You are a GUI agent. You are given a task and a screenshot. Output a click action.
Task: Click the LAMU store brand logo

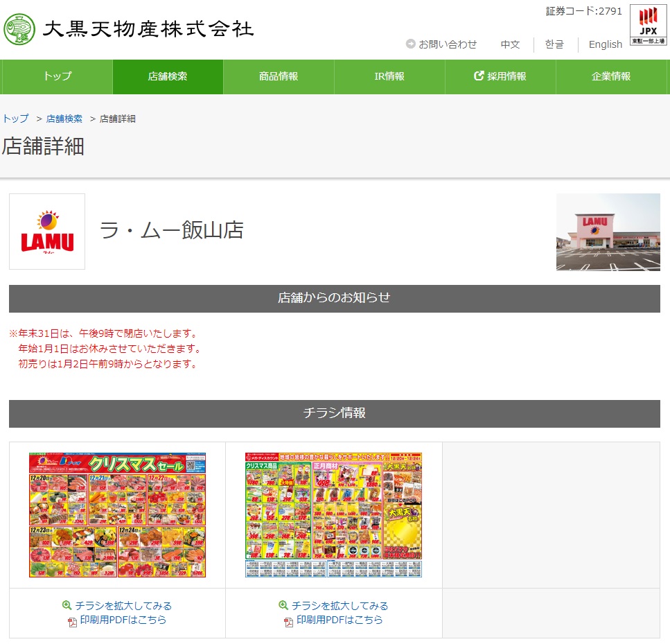point(47,232)
